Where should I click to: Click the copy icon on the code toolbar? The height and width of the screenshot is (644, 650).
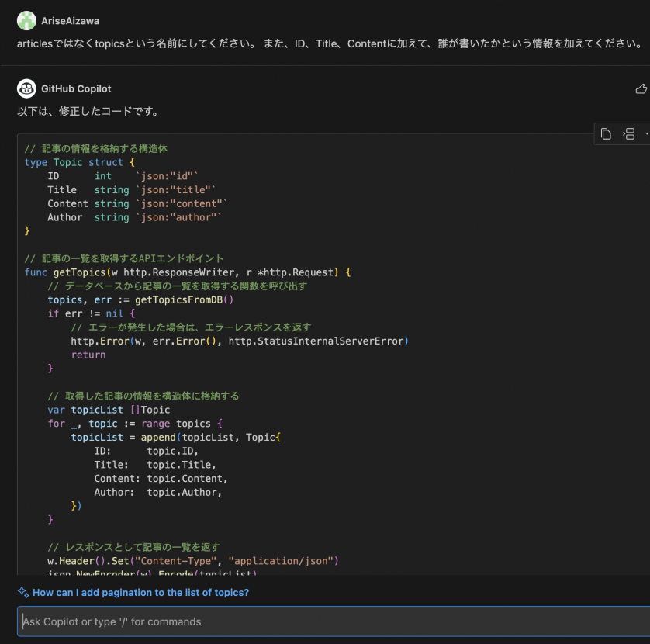606,133
